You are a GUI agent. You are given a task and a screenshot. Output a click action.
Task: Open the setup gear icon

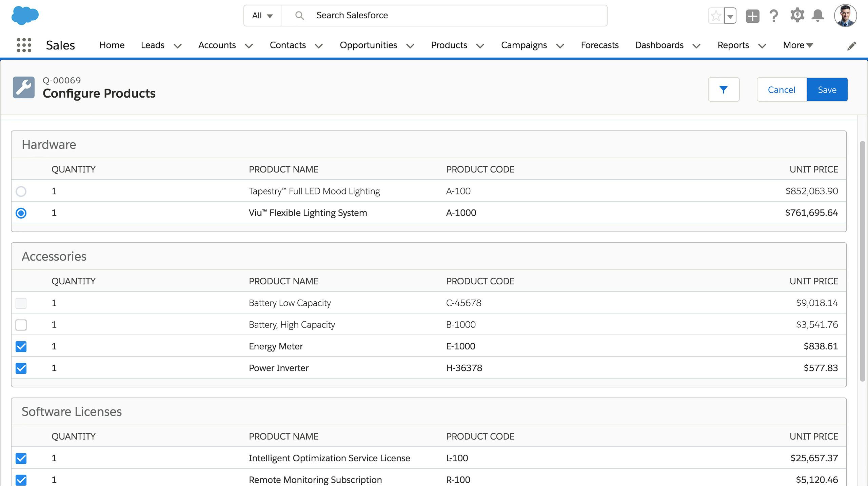(x=797, y=16)
